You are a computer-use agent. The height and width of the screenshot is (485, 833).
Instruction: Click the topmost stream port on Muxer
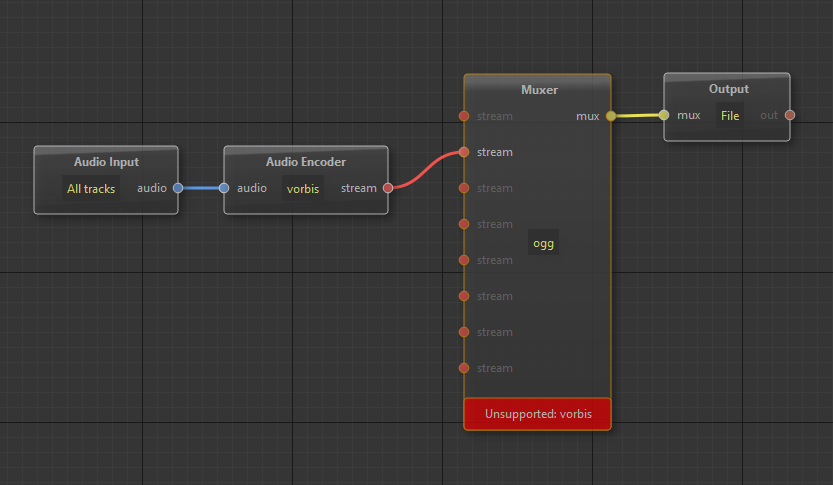(x=464, y=116)
